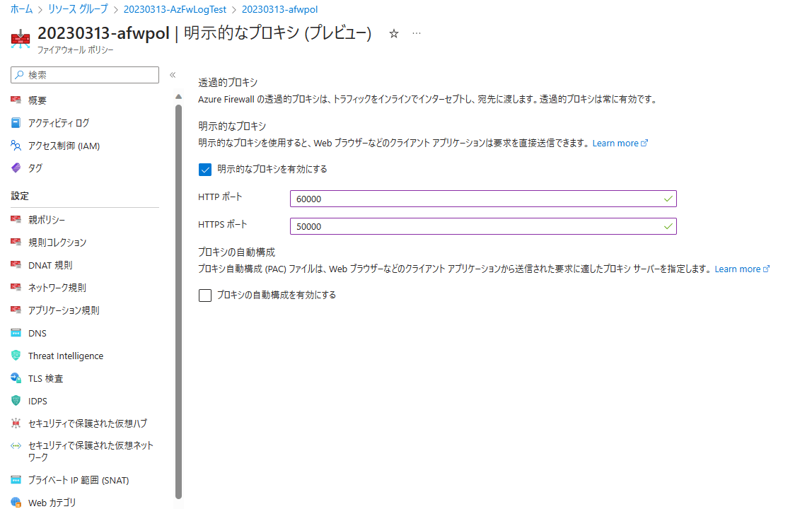Open the 概要 menu item
812x509 pixels.
click(x=37, y=100)
